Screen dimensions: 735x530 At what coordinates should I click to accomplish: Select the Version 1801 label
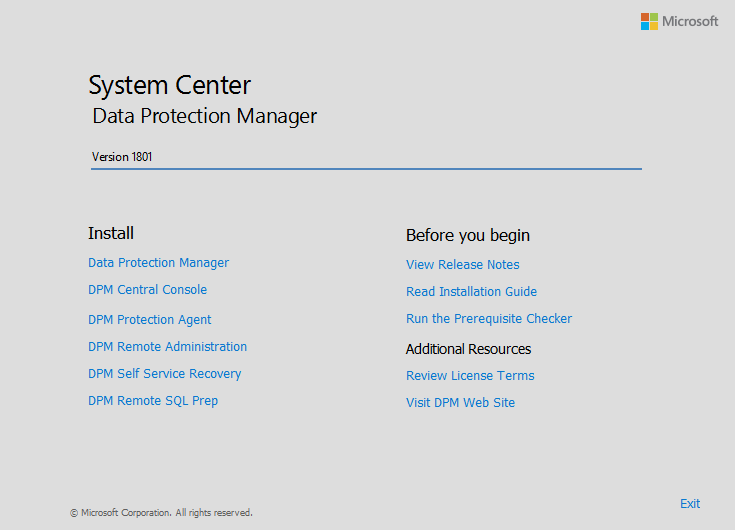click(122, 157)
